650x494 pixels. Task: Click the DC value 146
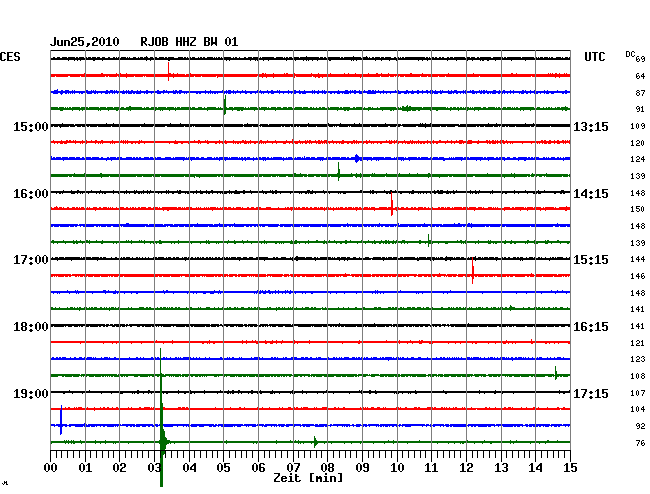point(638,276)
